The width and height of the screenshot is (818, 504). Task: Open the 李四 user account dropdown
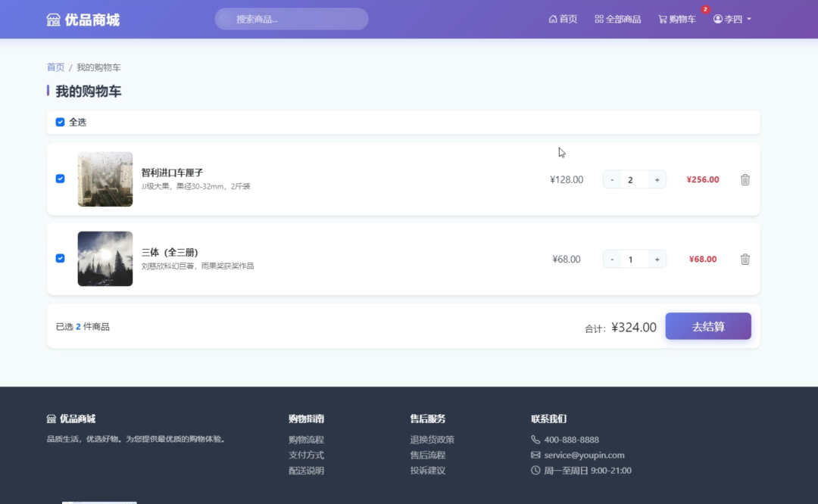point(732,19)
